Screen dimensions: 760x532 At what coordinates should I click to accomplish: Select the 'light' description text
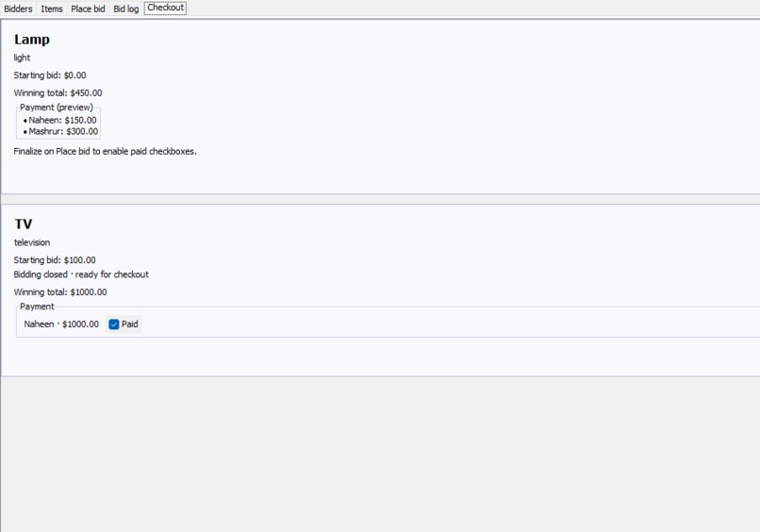pos(22,58)
